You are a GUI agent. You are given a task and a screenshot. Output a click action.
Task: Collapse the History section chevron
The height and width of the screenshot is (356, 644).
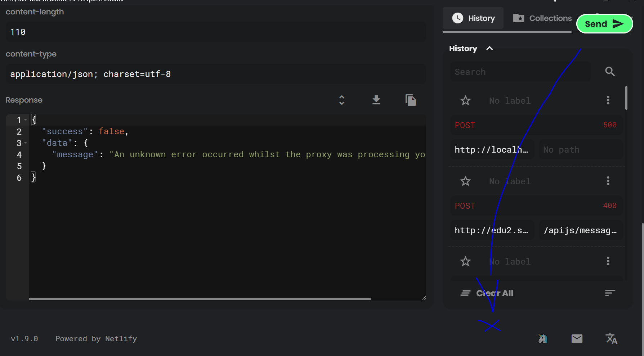(x=489, y=48)
